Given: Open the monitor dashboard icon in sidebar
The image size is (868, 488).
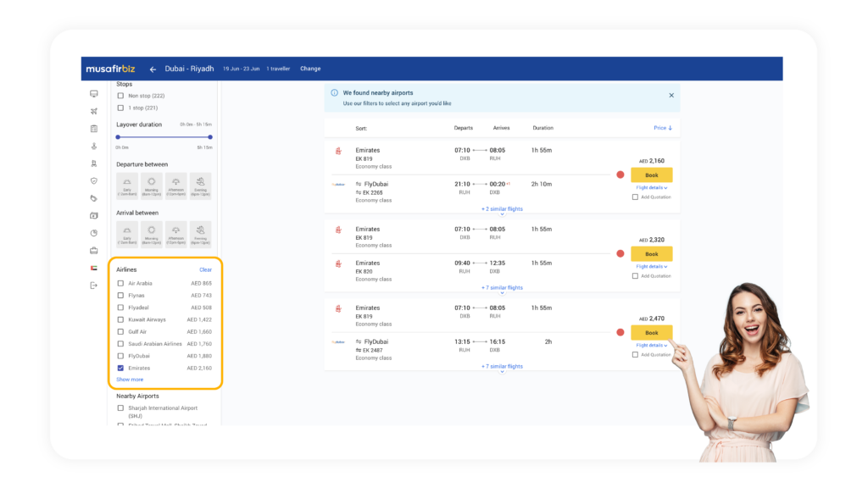Looking at the screenshot, I should [94, 94].
